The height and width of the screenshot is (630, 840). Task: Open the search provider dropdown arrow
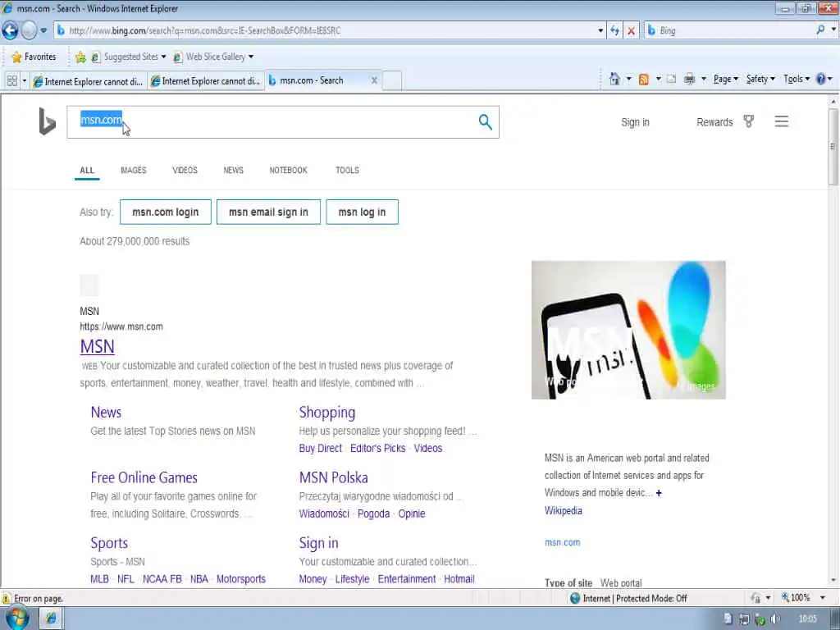(x=833, y=30)
